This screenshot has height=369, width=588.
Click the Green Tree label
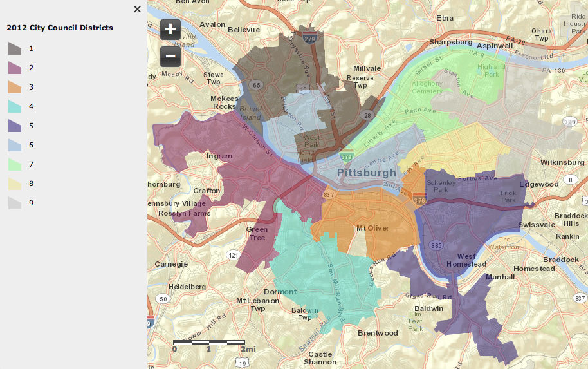(x=257, y=234)
